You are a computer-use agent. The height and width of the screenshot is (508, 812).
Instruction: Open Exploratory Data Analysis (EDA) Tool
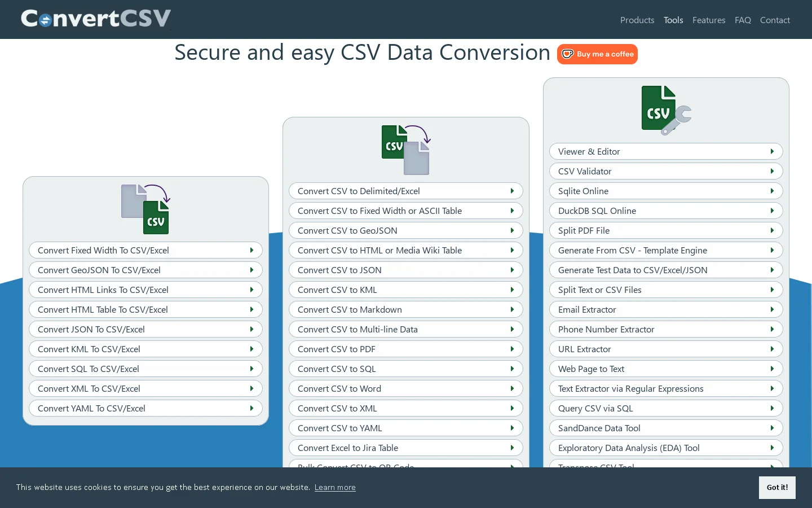point(666,448)
